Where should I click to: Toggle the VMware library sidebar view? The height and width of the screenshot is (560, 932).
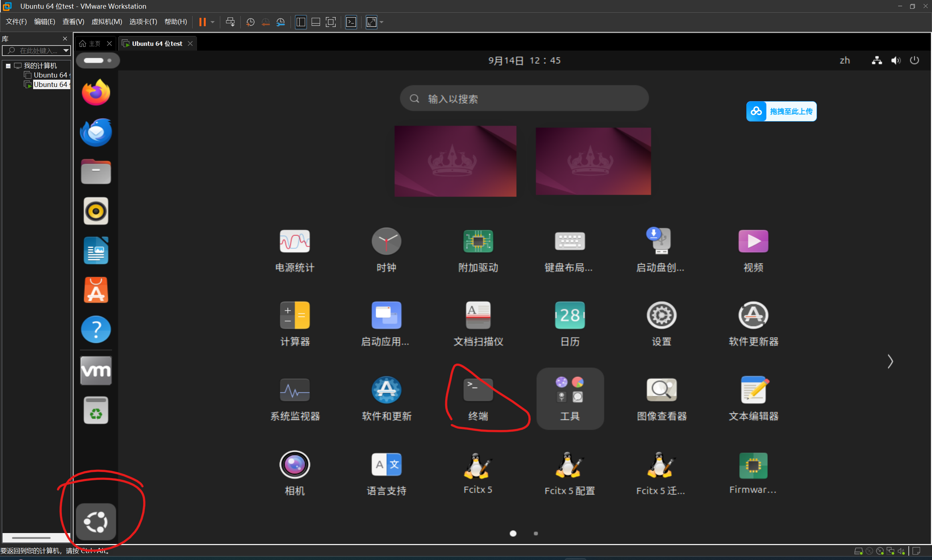(x=301, y=22)
